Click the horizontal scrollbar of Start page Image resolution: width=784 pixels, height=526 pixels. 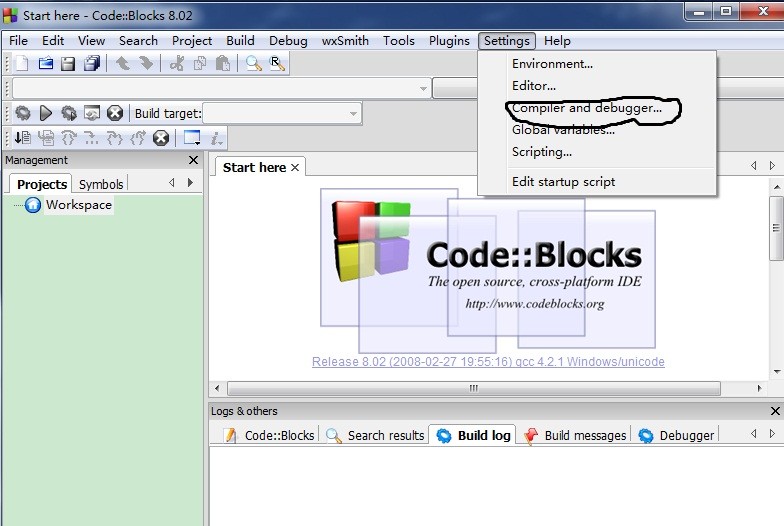tap(474, 388)
